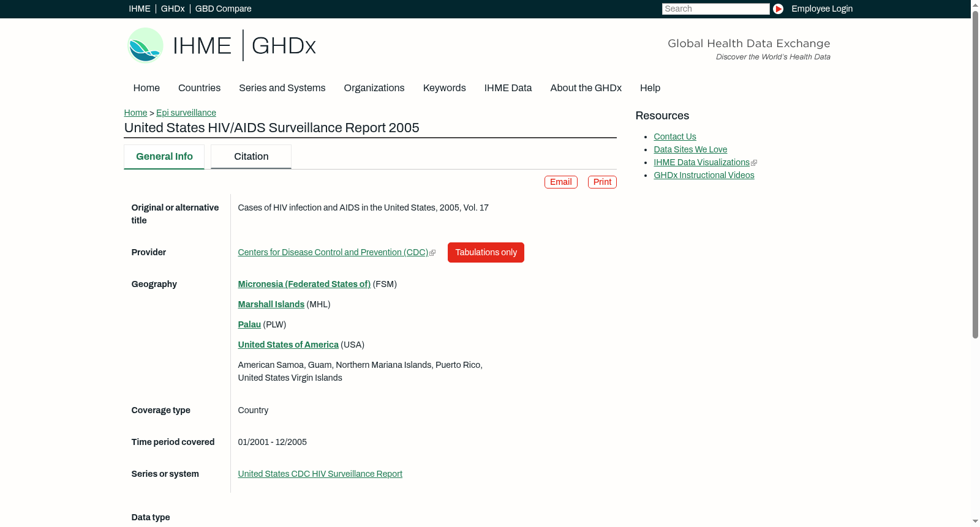Switch to the Citation tab
980x527 pixels.
(x=251, y=157)
